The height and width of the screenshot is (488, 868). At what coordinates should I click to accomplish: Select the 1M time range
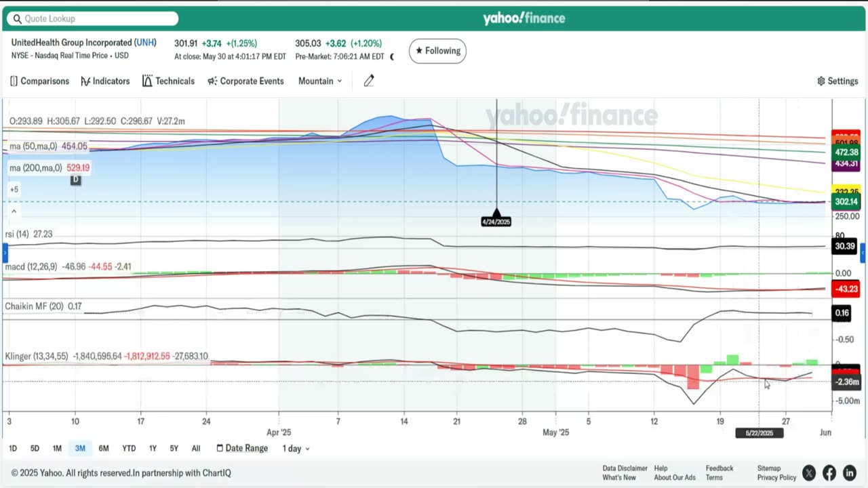(x=57, y=449)
